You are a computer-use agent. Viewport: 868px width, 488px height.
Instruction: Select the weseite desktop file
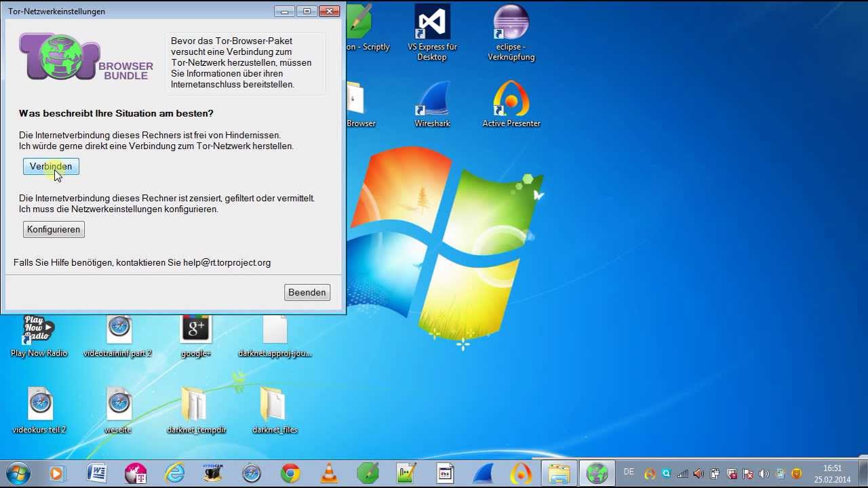[x=118, y=411]
